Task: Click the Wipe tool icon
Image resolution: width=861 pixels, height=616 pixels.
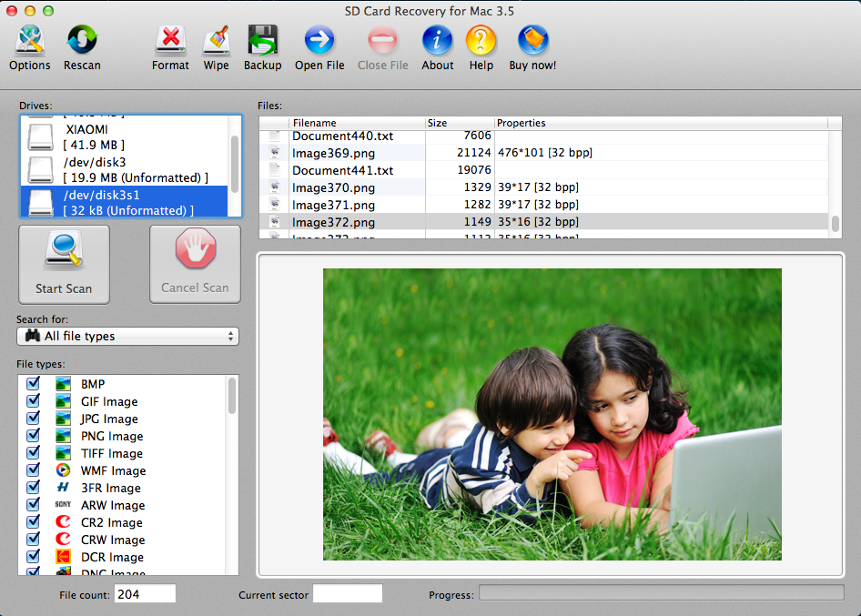Action: click(x=216, y=41)
